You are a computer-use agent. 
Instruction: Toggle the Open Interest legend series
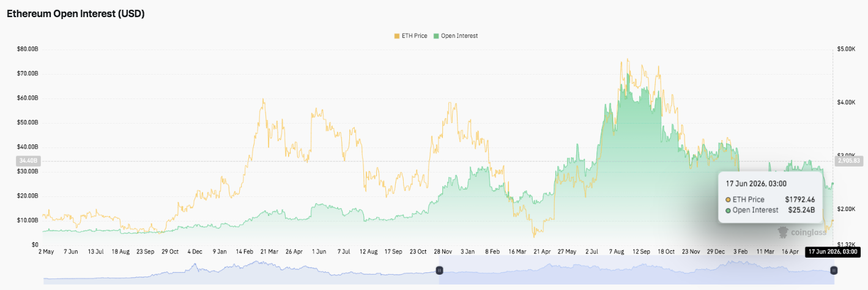click(456, 36)
